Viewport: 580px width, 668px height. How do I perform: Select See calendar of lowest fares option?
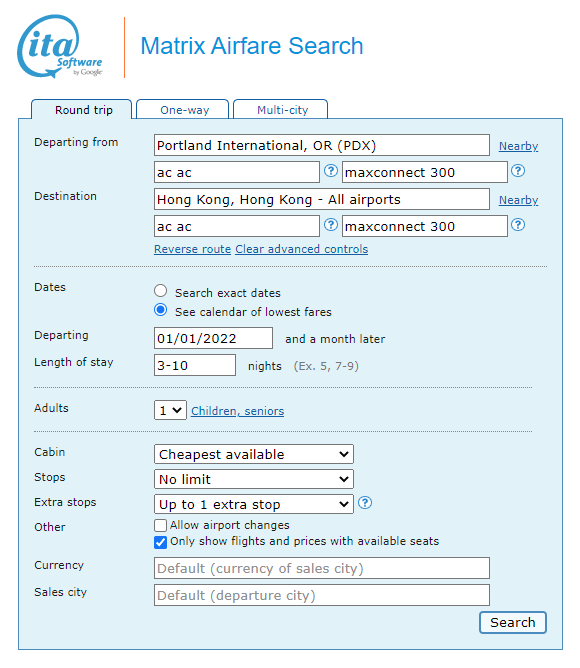[161, 310]
